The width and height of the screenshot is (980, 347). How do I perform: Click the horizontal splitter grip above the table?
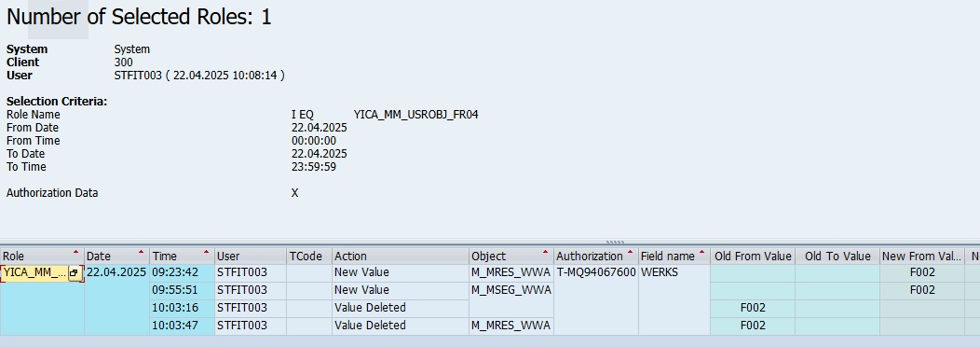click(615, 242)
